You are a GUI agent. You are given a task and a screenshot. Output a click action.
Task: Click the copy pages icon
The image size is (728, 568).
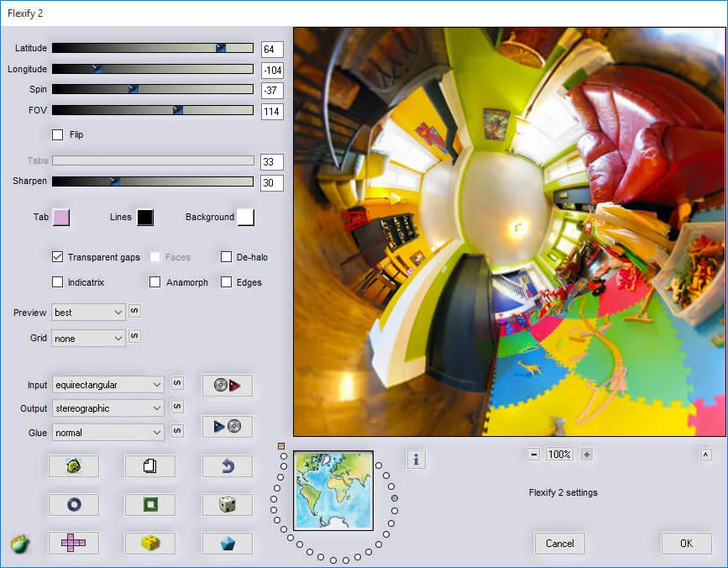tap(149, 466)
